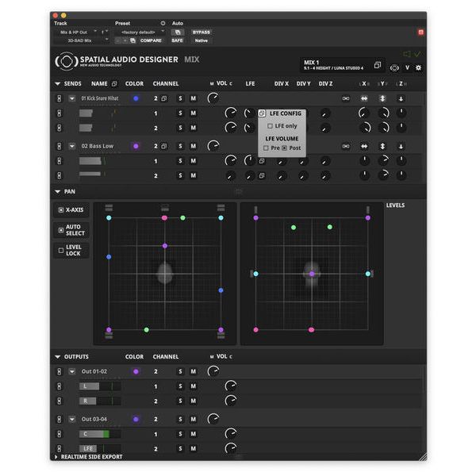Mute the Out 03-04 output
Viewport: 476px width, 476px height.
193,419
